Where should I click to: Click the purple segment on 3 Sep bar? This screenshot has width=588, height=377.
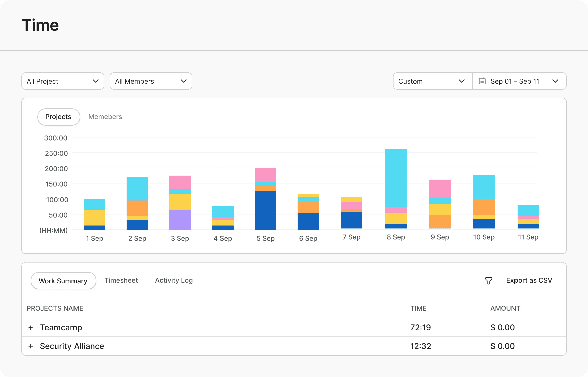(x=180, y=220)
